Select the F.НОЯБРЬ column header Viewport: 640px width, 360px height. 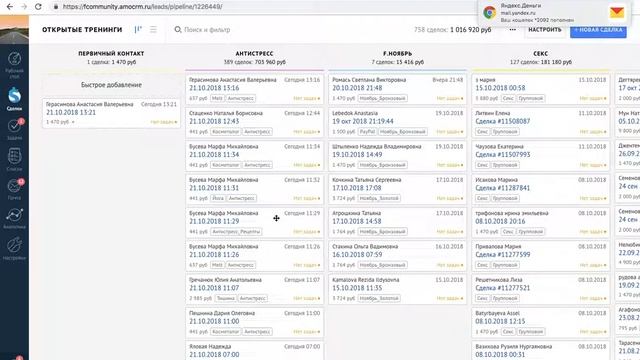coord(398,53)
